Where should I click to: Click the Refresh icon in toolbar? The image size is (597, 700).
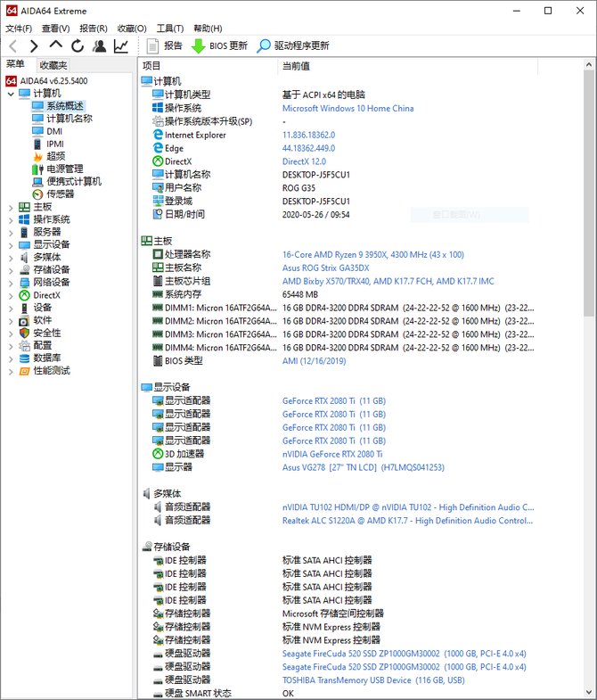tap(78, 46)
